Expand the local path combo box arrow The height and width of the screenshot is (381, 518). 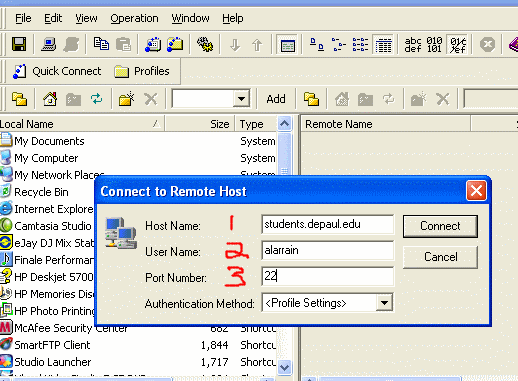tap(241, 99)
